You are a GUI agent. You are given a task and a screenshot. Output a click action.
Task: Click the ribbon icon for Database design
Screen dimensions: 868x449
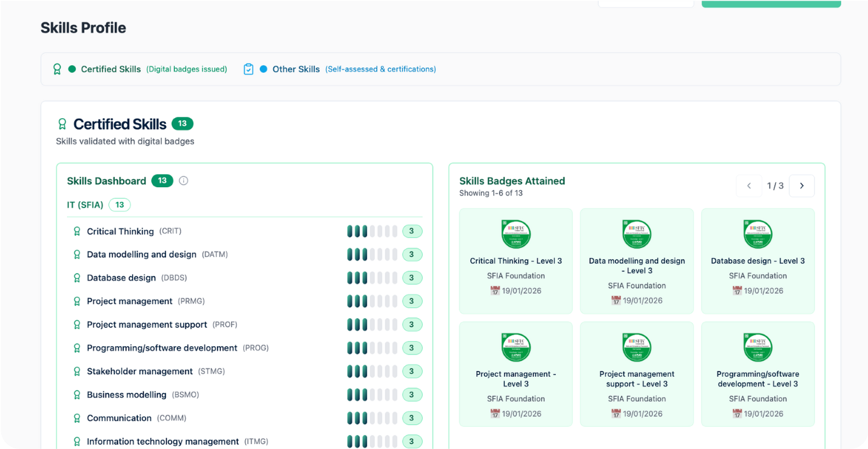click(x=77, y=278)
